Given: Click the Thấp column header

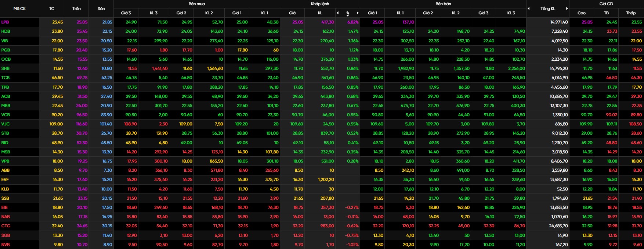Looking at the screenshot, I should point(631,13).
